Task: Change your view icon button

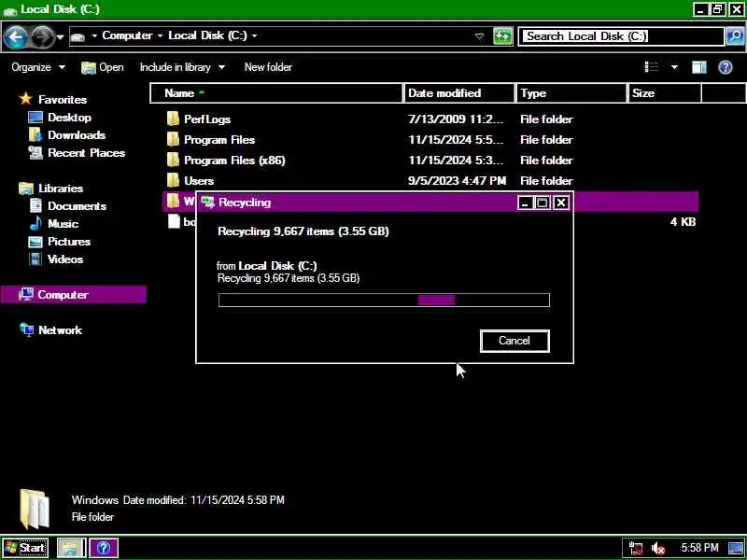Action: pyautogui.click(x=651, y=67)
